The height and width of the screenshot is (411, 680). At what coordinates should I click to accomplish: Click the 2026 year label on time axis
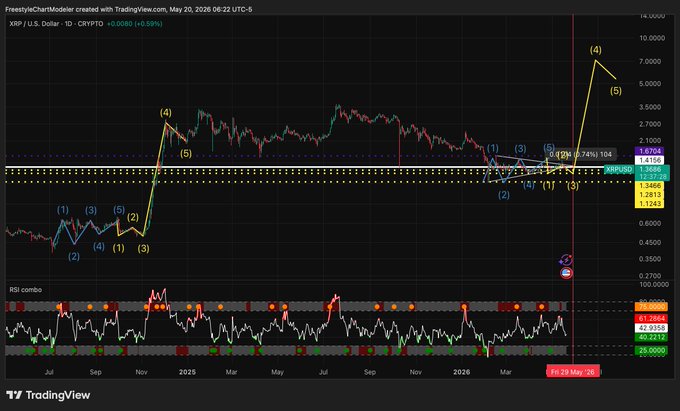pos(461,372)
